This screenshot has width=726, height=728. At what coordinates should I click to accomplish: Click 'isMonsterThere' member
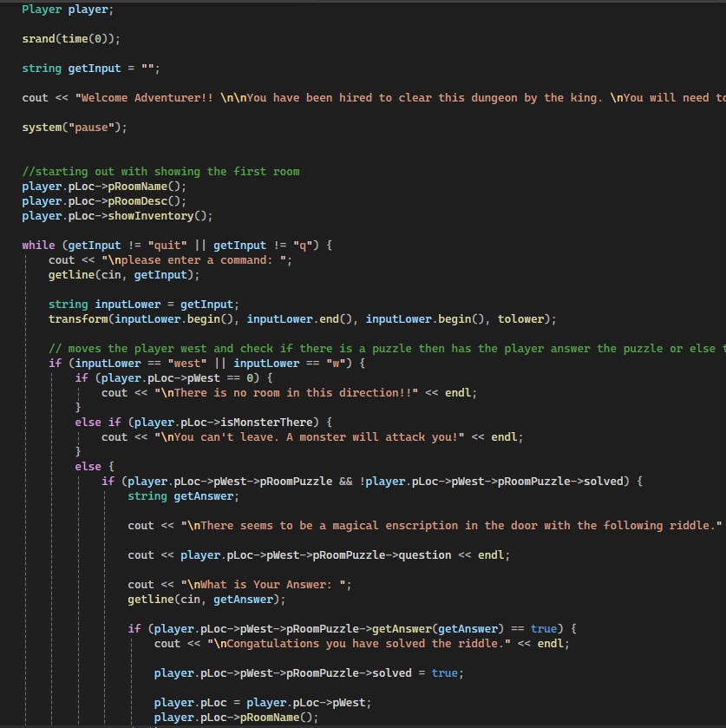[266, 423]
